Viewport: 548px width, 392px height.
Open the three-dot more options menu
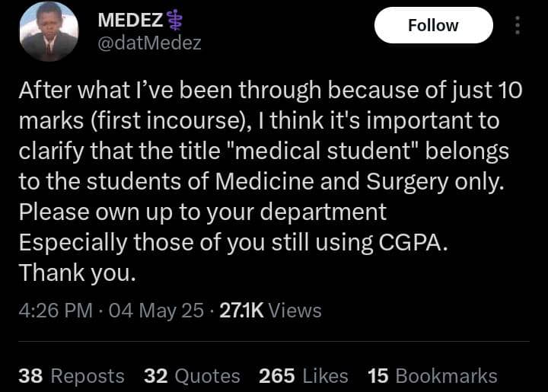518,26
